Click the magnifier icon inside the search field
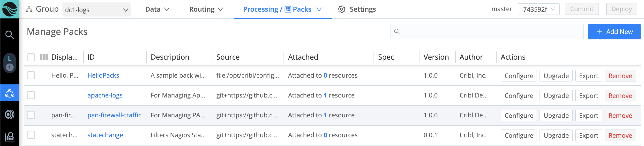Image resolution: width=644 pixels, height=146 pixels. click(x=397, y=31)
